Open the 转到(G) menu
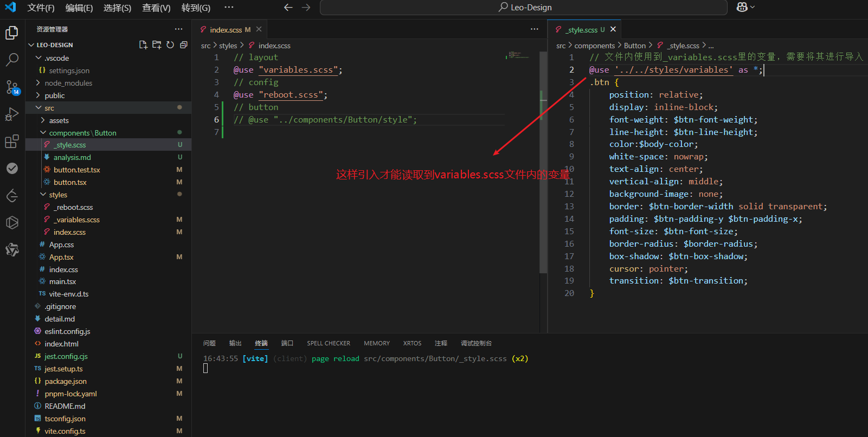The image size is (868, 437). coord(196,8)
